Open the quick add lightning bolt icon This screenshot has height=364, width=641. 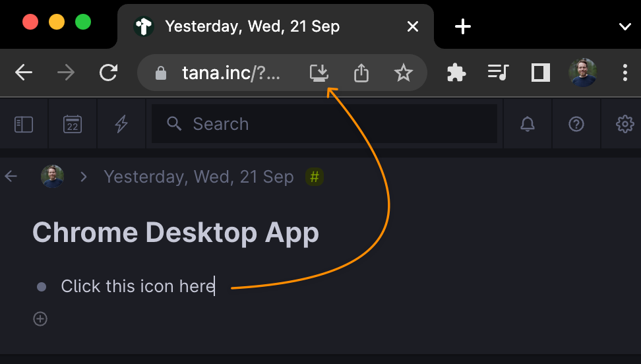tap(121, 124)
